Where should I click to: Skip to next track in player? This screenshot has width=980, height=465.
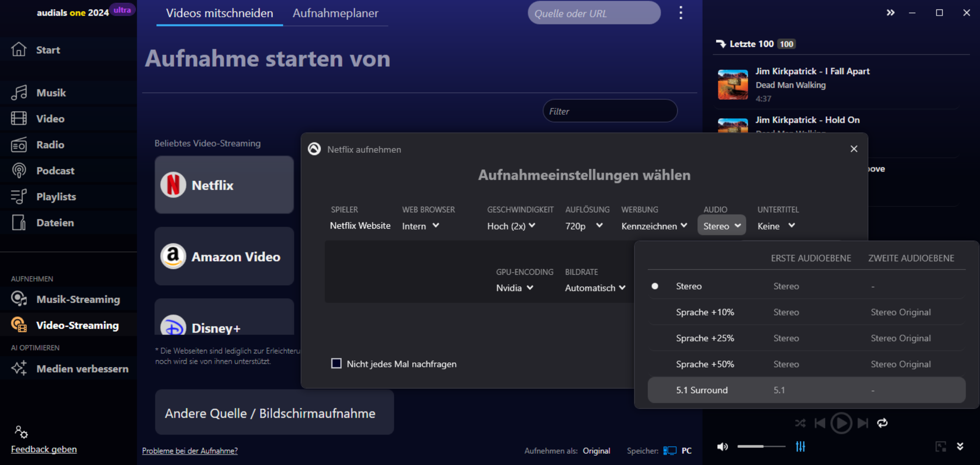pyautogui.click(x=863, y=423)
